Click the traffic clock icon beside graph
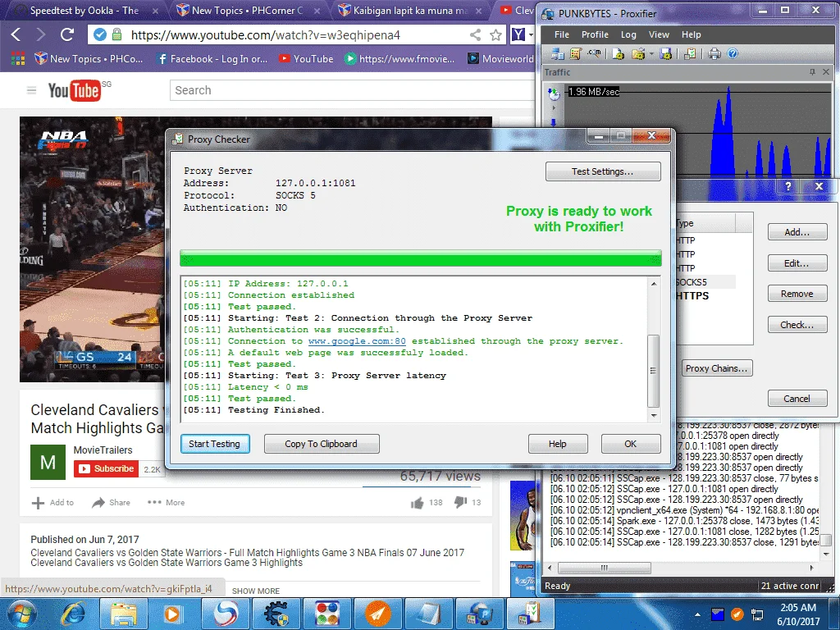The width and height of the screenshot is (840, 630). tap(554, 94)
